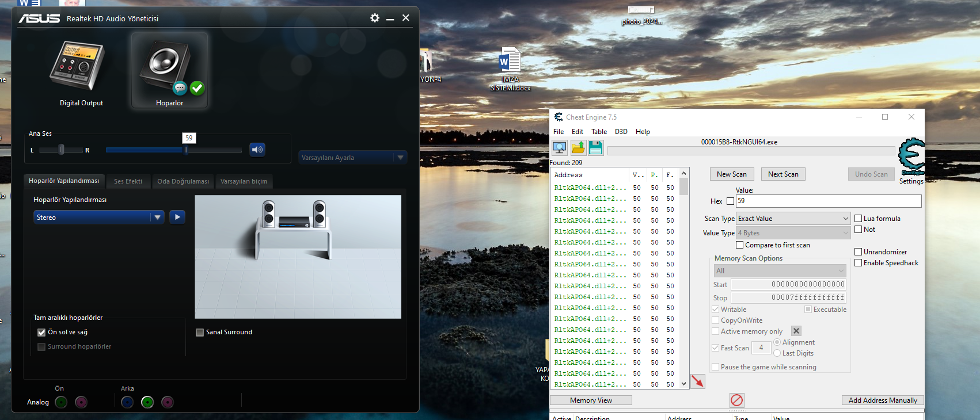Select the Last Digits radio button

pos(777,353)
